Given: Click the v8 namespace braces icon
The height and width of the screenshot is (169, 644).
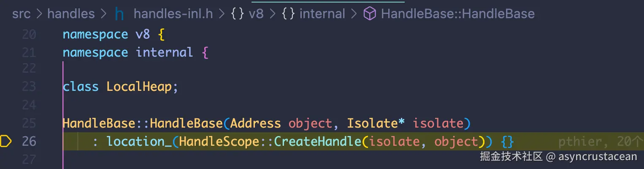Looking at the screenshot, I should coord(238,14).
